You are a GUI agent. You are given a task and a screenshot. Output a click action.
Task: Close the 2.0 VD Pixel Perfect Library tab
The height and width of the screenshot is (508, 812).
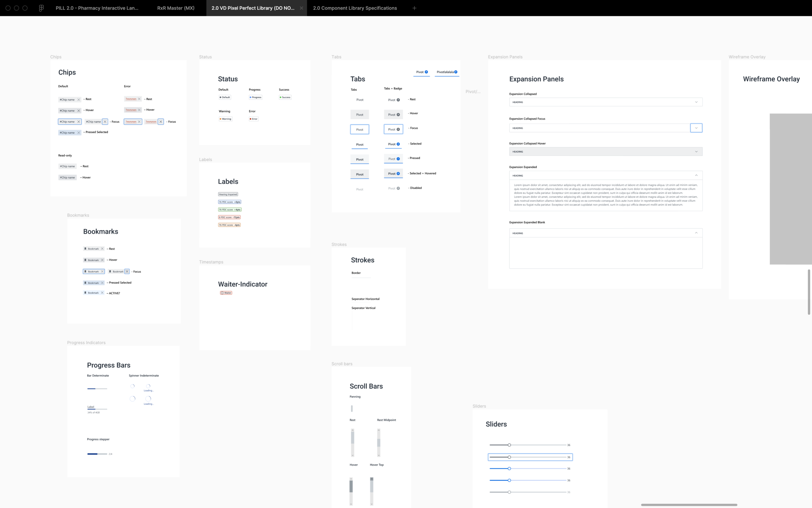301,8
